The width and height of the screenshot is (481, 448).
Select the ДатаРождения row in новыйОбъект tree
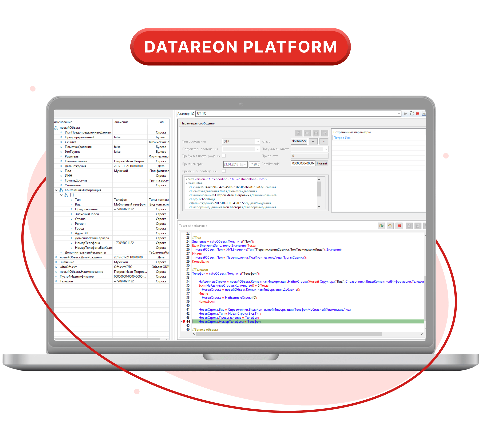tap(112, 166)
